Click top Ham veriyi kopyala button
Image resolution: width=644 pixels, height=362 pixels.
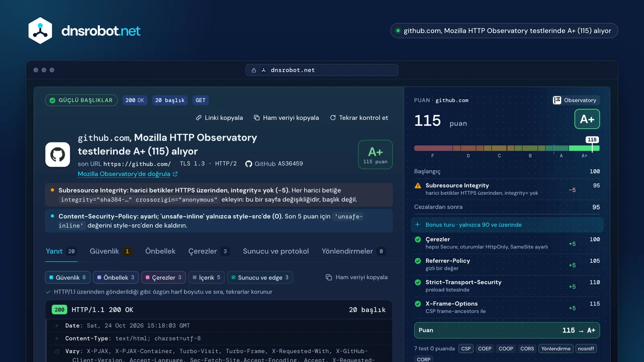pos(286,118)
